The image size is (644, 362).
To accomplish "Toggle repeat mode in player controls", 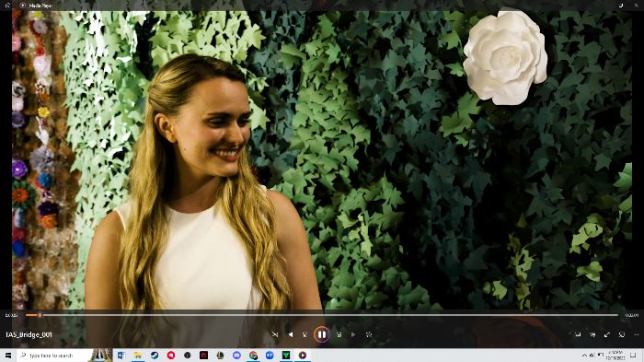I will [369, 335].
